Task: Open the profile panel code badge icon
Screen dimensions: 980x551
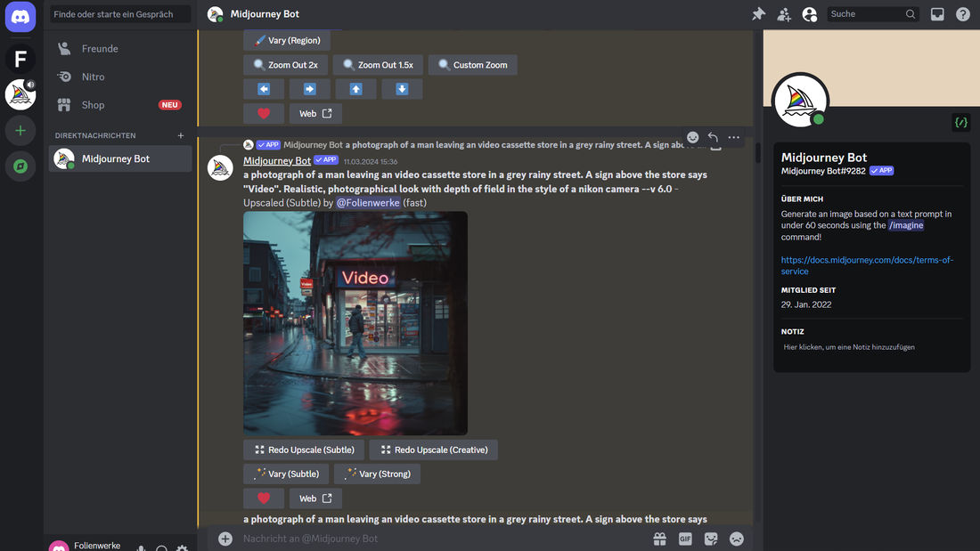Action: 961,123
